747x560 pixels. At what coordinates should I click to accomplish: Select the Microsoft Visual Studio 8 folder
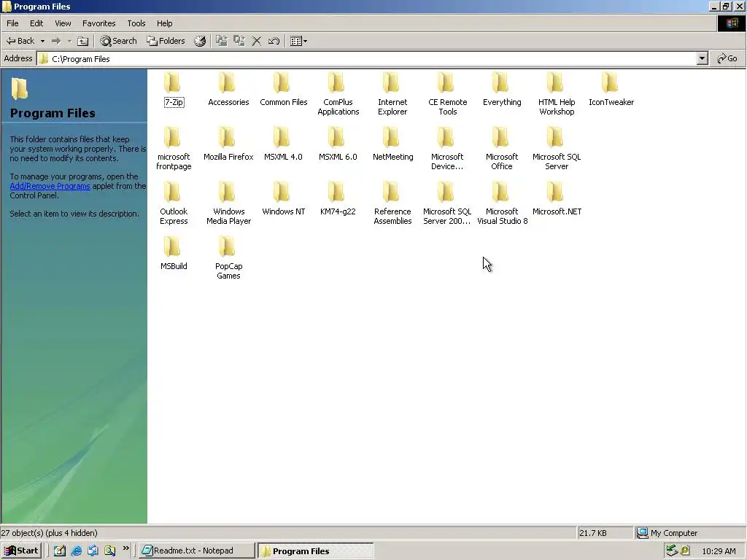click(502, 203)
